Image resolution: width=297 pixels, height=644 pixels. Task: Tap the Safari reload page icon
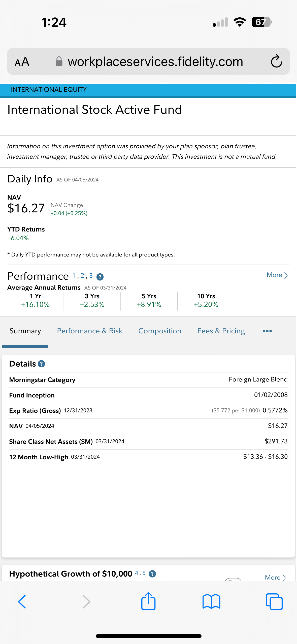tap(276, 61)
